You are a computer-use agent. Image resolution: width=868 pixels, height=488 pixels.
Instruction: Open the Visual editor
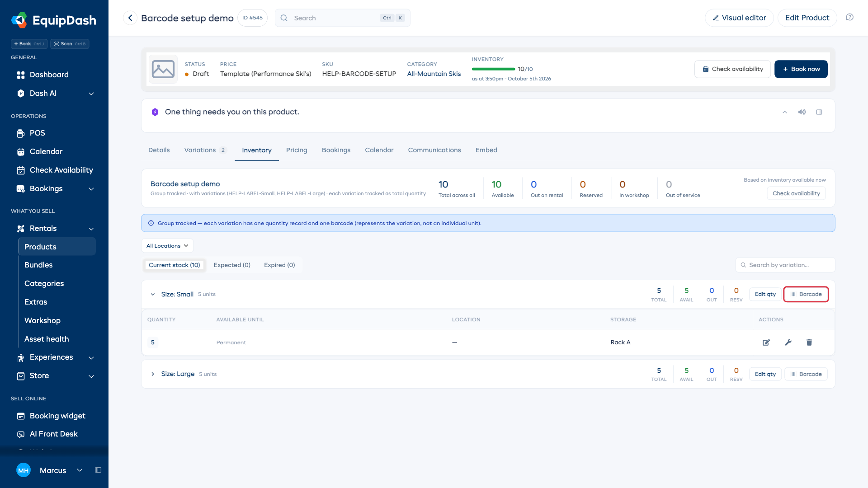[x=739, y=18]
